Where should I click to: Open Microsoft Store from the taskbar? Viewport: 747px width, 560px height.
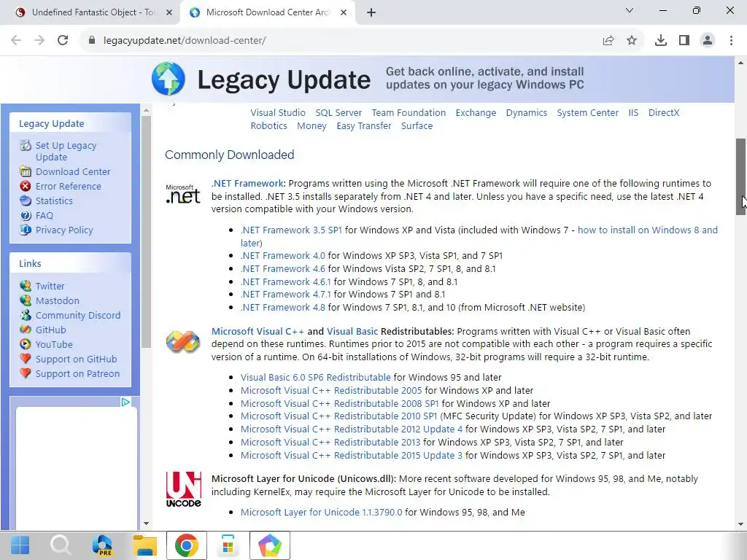[x=228, y=545]
